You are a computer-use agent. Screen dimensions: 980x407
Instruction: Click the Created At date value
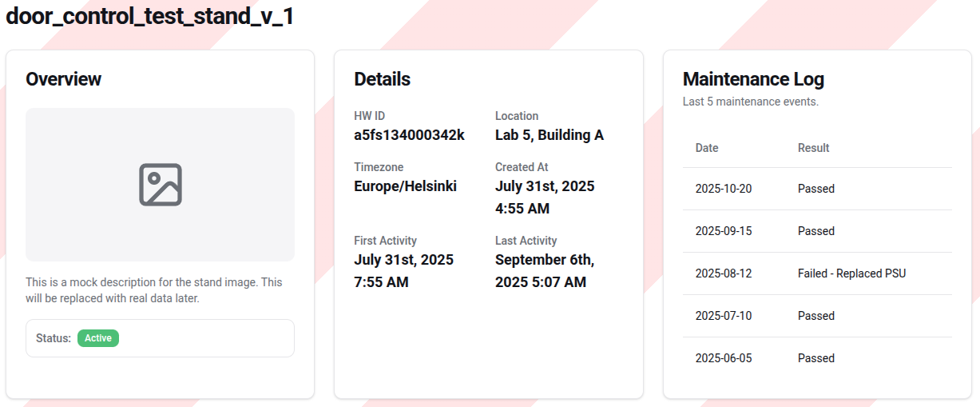(x=545, y=198)
